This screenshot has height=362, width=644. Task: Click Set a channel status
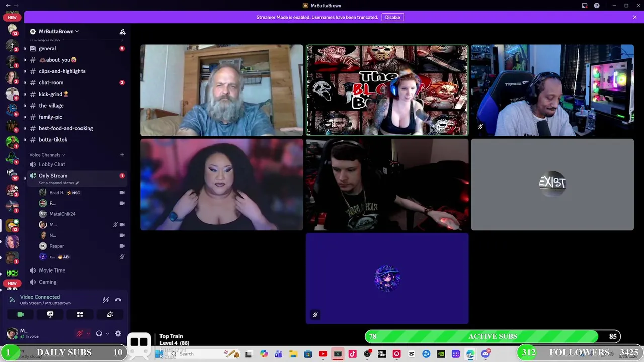click(x=55, y=183)
